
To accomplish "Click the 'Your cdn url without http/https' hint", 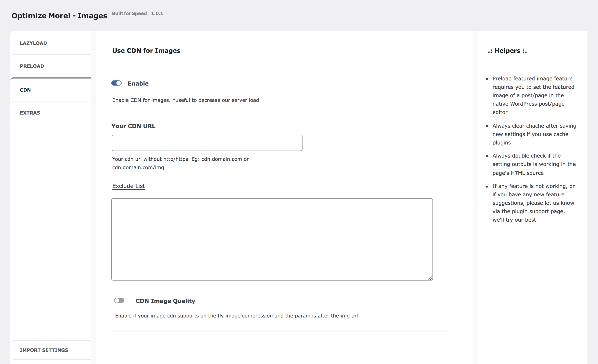I will click(x=180, y=163).
